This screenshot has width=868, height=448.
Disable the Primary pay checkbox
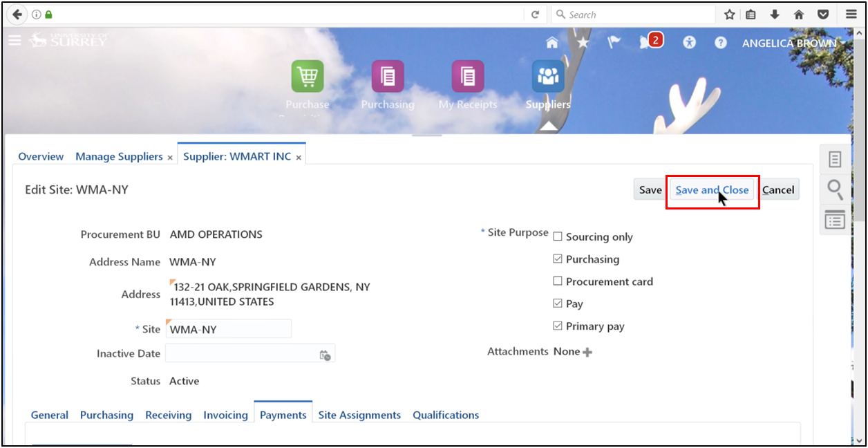tap(557, 325)
